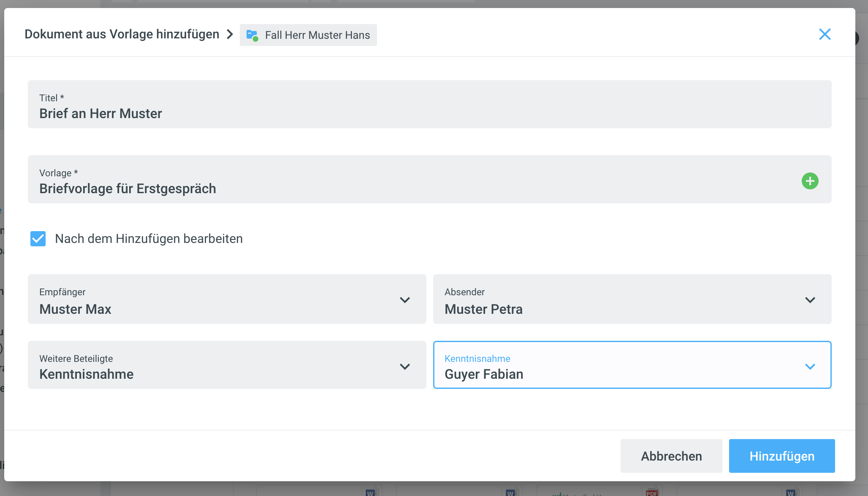This screenshot has height=496, width=868.
Task: Expand Weitere Beteiligte dropdown chevron
Action: coord(404,367)
